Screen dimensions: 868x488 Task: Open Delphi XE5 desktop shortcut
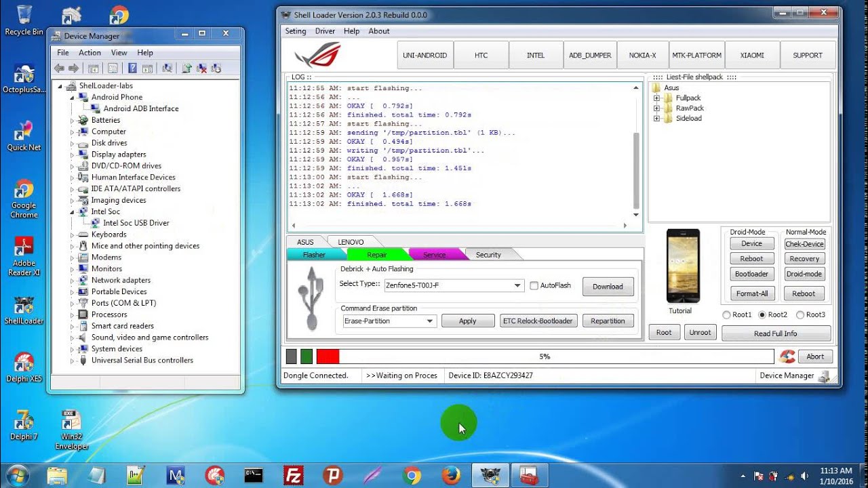click(24, 367)
